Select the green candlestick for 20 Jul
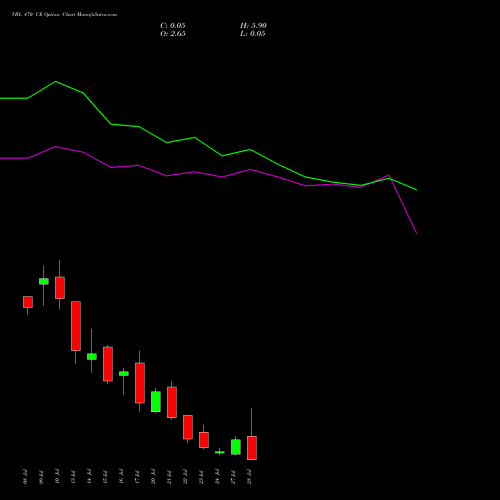500x500 pixels. [x=156, y=402]
